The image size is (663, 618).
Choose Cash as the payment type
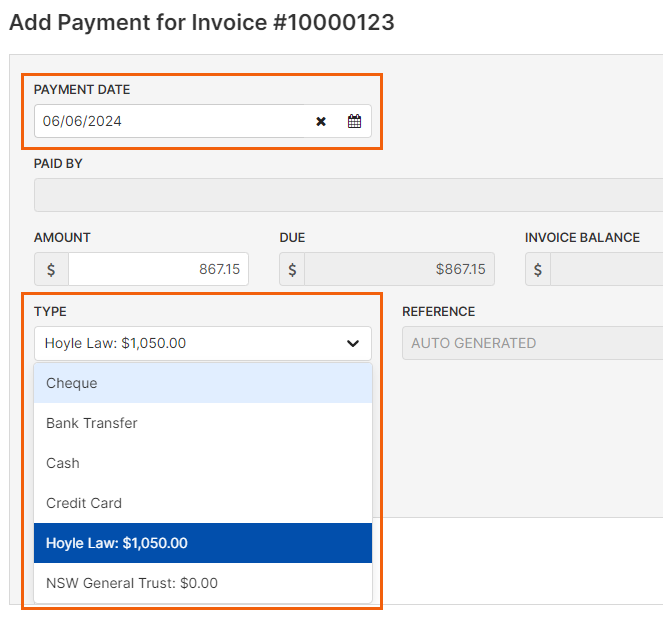pyautogui.click(x=203, y=463)
